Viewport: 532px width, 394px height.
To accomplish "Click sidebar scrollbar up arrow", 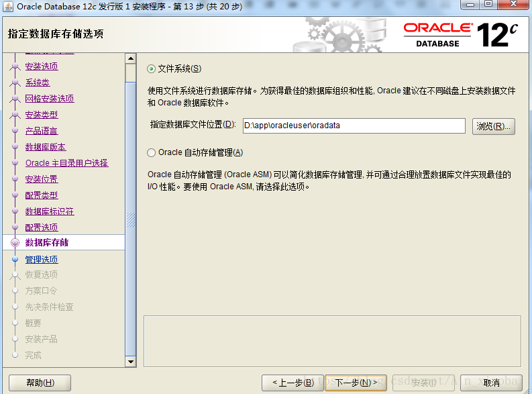I will coord(131,58).
